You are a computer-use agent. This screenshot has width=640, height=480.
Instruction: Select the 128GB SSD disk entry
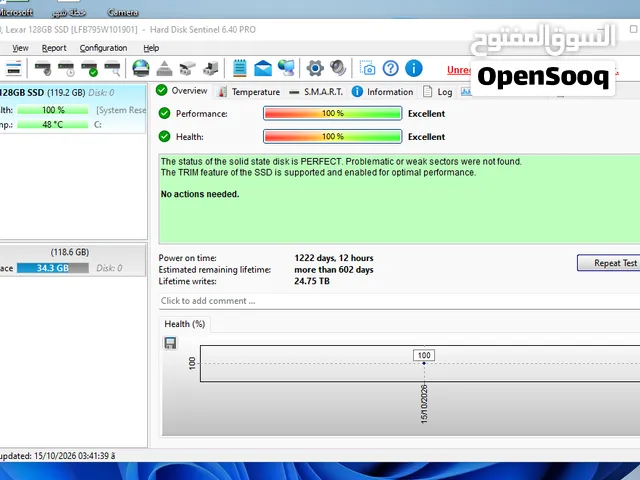click(72, 109)
